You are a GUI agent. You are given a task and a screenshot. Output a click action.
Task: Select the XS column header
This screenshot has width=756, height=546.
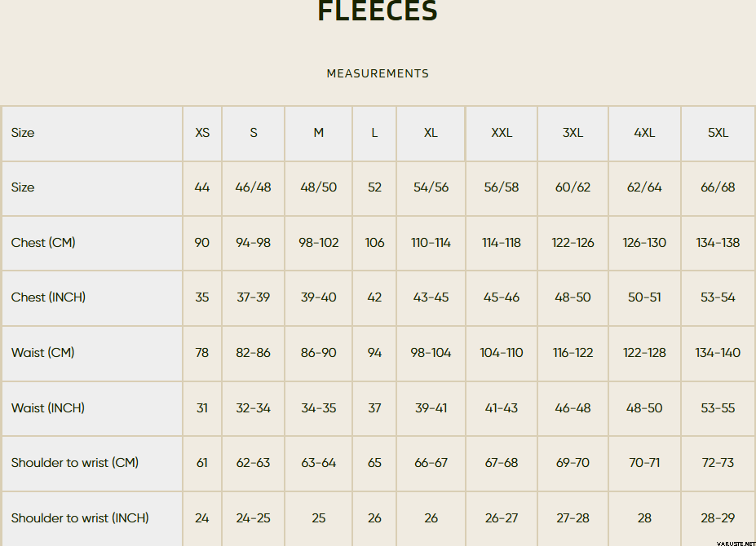pos(202,133)
